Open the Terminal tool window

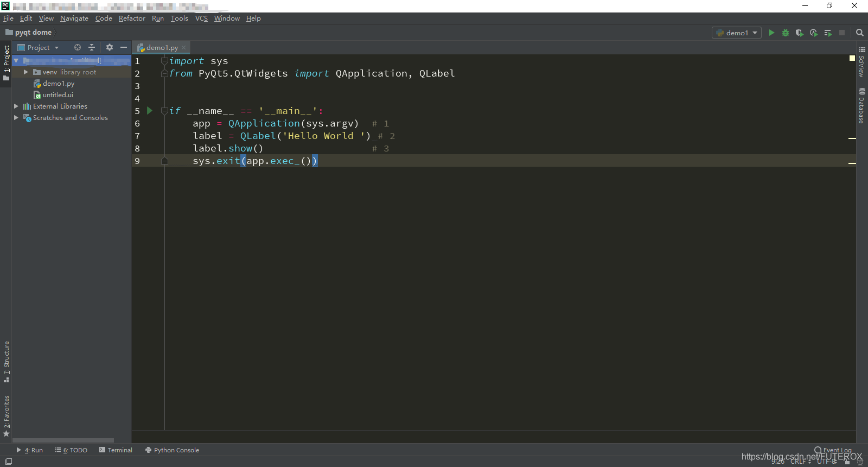(116, 450)
